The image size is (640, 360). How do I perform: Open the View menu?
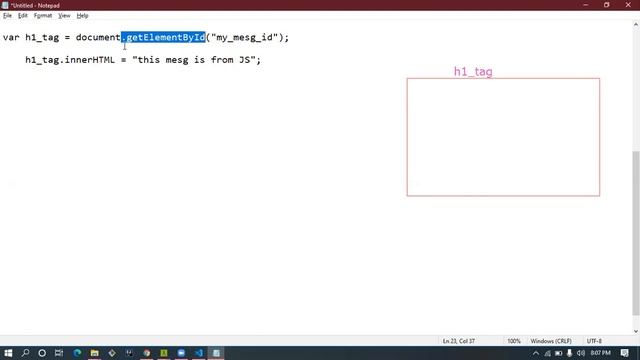point(64,16)
